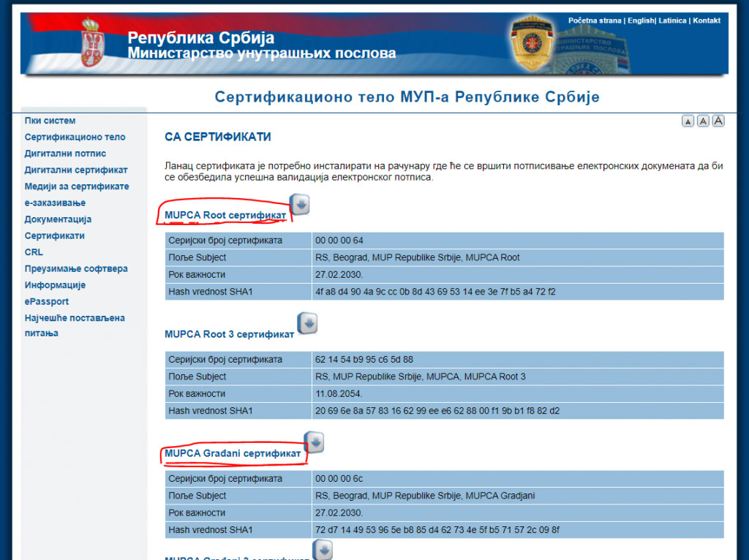
Task: Open the Kontakt page
Action: point(707,20)
